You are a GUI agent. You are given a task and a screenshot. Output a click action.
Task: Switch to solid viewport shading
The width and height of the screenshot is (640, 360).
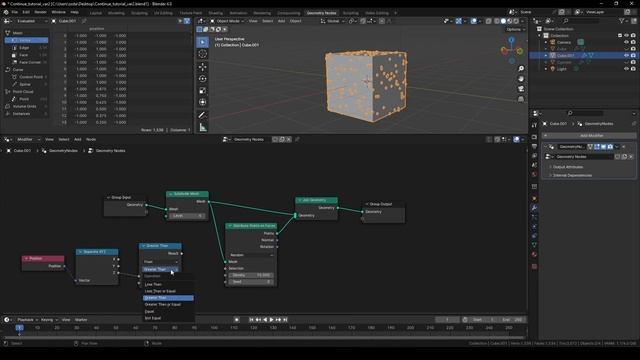tap(503, 21)
